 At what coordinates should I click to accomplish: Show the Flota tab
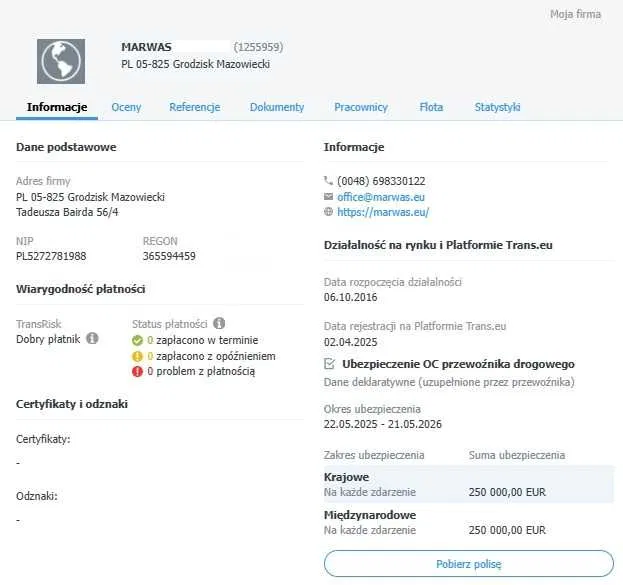click(x=431, y=107)
